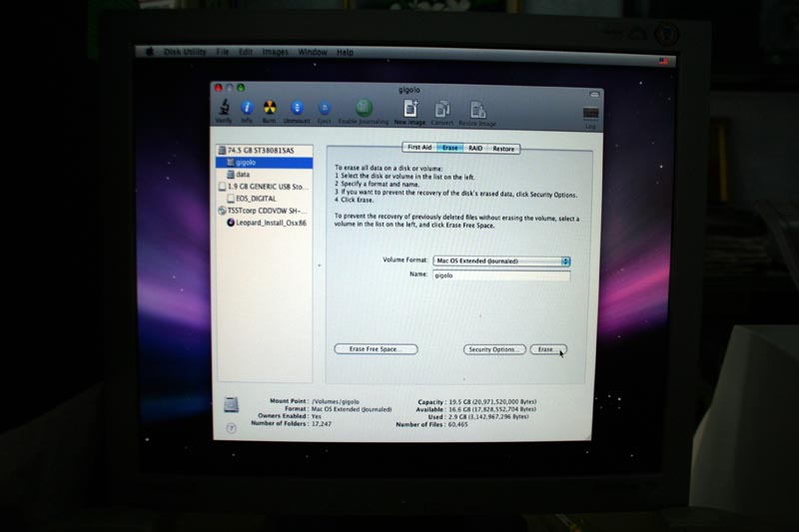Click the Erase Free Space button
Screen dimensions: 799x532
click(377, 349)
